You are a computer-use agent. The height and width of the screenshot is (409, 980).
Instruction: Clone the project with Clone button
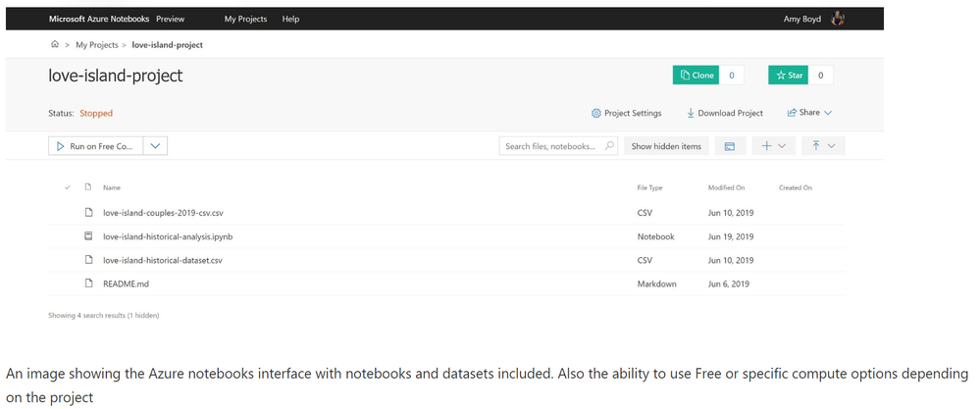click(x=696, y=76)
